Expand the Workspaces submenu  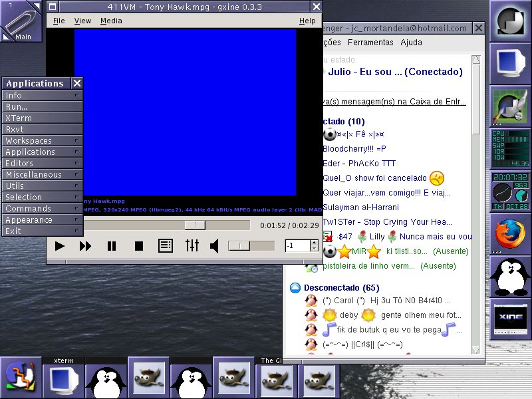pyautogui.click(x=42, y=140)
